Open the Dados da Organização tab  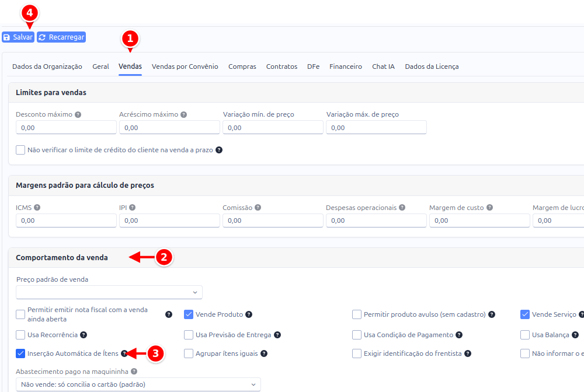(x=47, y=66)
